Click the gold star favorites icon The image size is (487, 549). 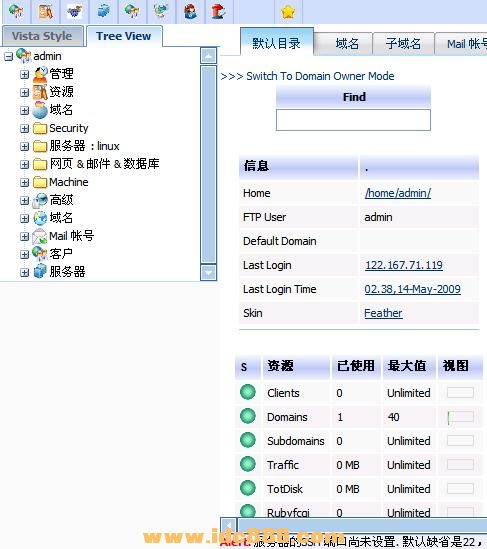point(288,12)
